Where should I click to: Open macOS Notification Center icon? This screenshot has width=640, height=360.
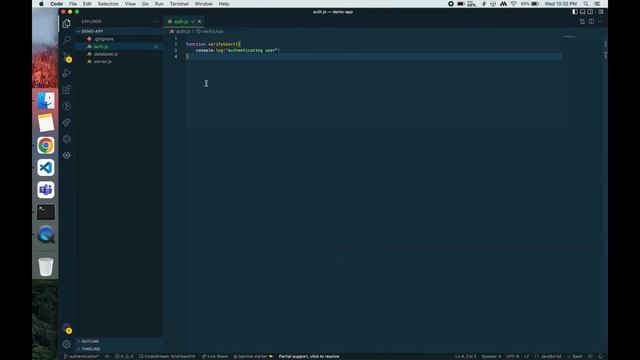point(597,4)
